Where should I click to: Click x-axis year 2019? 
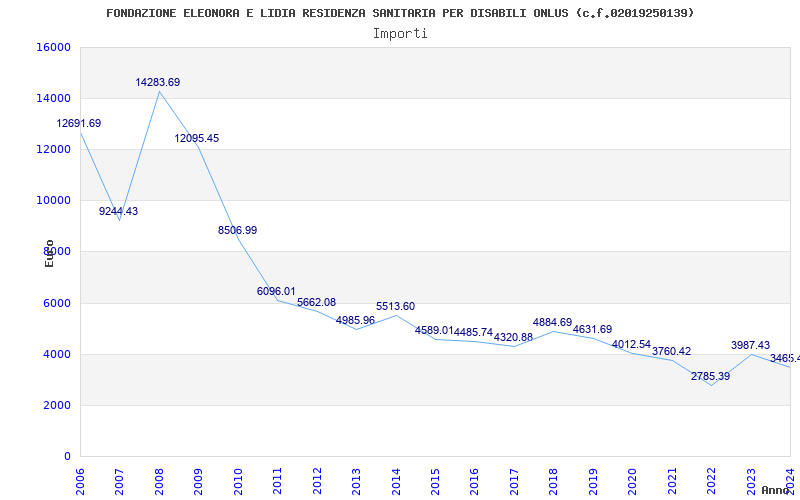(x=593, y=482)
